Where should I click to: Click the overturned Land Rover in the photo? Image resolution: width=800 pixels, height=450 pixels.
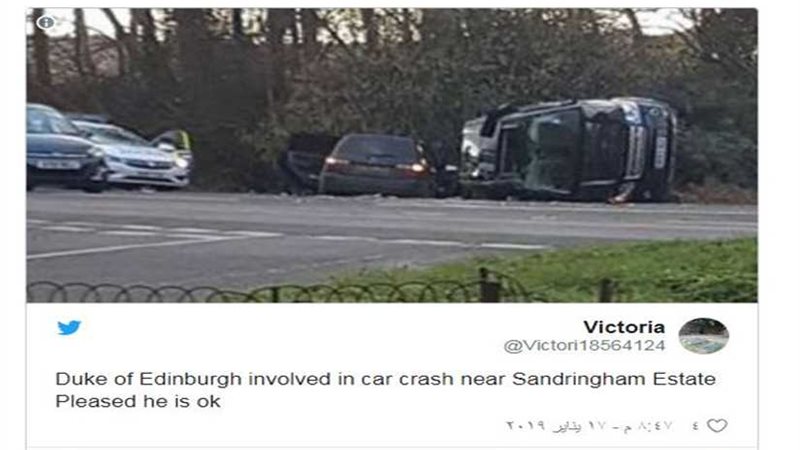568,149
